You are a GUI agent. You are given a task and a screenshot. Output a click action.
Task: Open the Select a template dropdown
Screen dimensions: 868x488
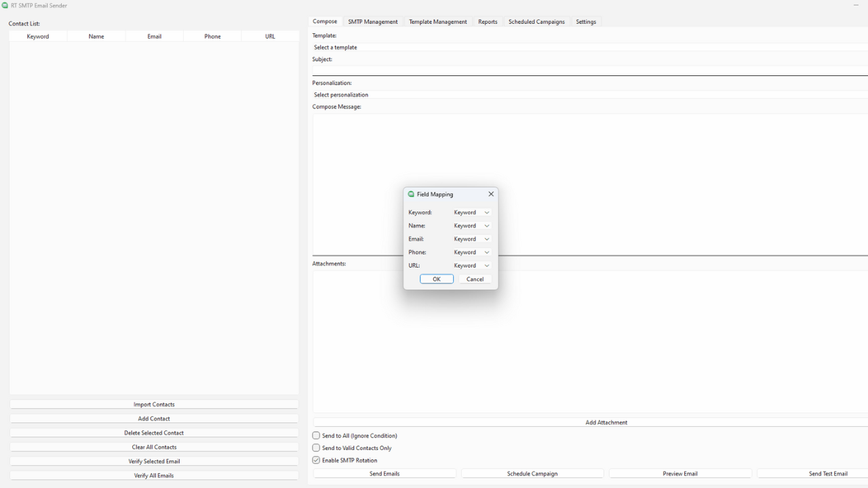[x=590, y=47]
